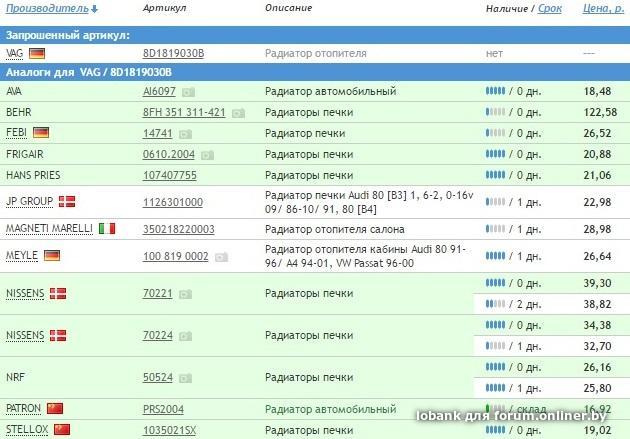Select STELLOX price 19,02
Viewport: 630px width, 439px height.
click(597, 430)
